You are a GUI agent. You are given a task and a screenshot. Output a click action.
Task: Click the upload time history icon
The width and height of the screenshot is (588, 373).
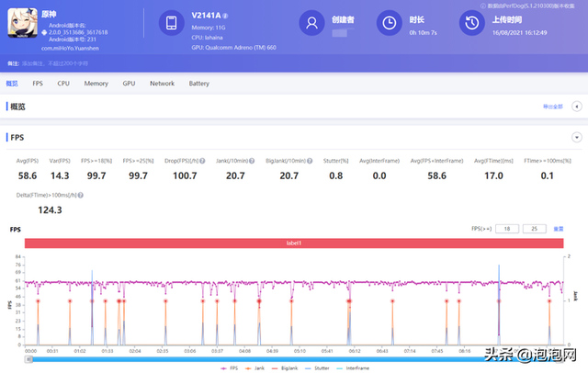(471, 23)
